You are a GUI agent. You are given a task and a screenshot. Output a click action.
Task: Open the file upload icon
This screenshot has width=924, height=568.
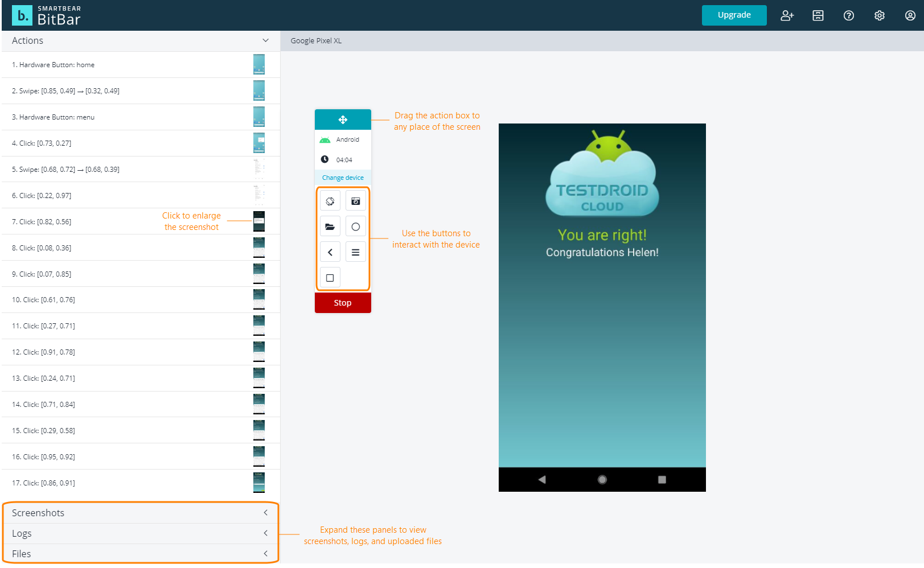click(x=330, y=226)
